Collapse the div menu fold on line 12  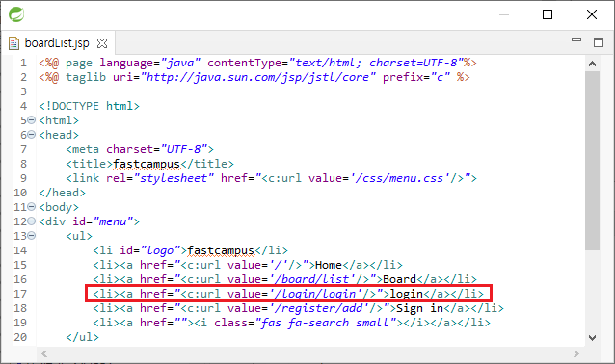tap(32, 221)
